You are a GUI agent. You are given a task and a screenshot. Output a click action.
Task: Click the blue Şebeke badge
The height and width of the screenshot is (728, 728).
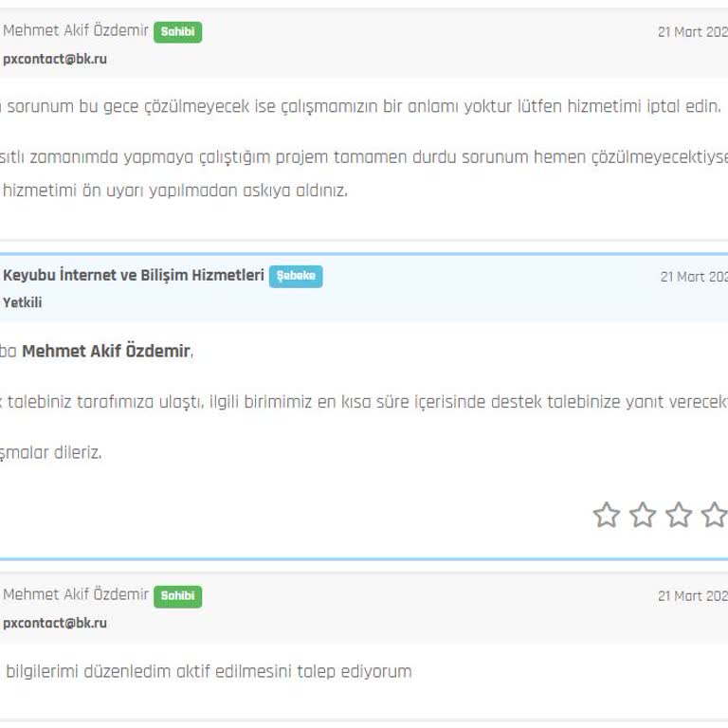point(296,277)
